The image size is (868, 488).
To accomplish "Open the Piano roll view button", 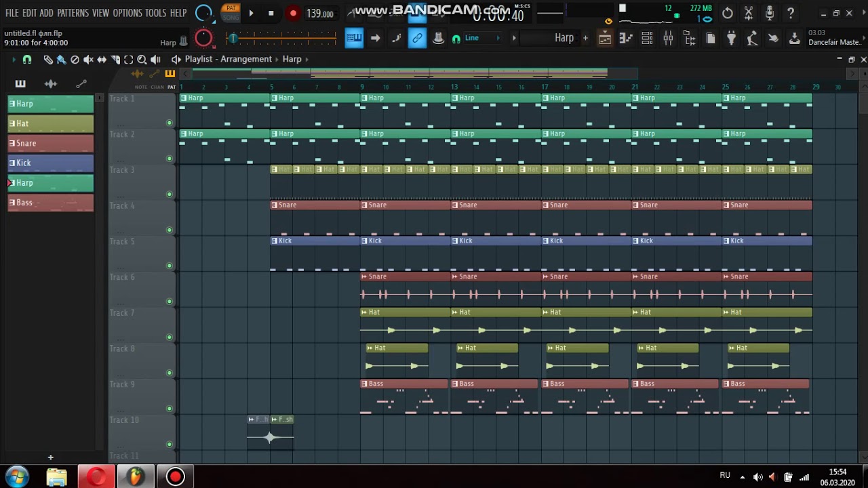I will (626, 39).
